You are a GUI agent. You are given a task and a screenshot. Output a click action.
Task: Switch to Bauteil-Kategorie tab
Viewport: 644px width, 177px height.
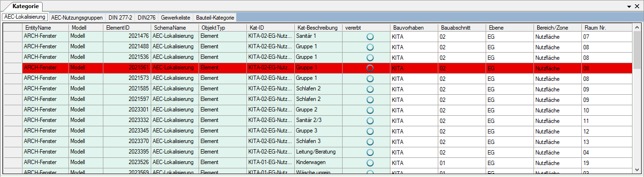click(x=215, y=17)
